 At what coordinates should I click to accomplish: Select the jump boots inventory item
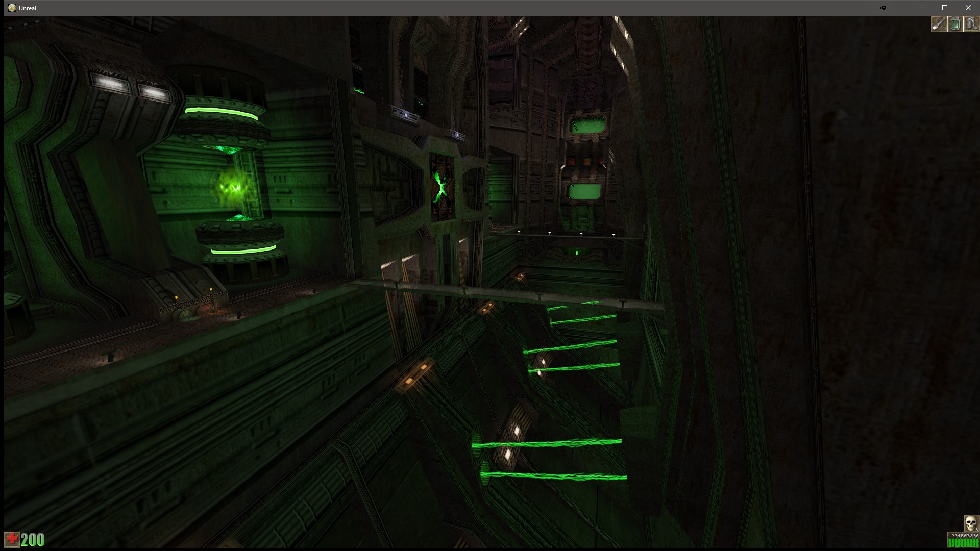pos(971,24)
